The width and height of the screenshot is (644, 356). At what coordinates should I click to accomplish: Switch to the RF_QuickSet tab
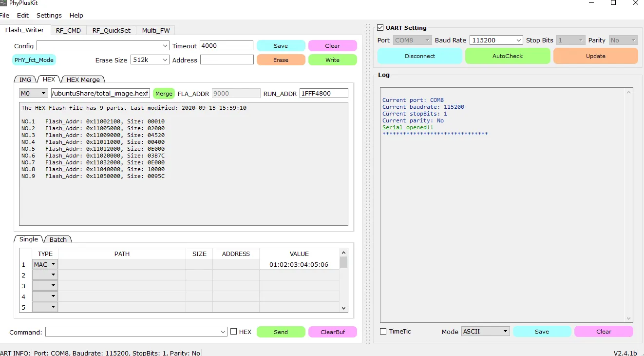tap(112, 30)
